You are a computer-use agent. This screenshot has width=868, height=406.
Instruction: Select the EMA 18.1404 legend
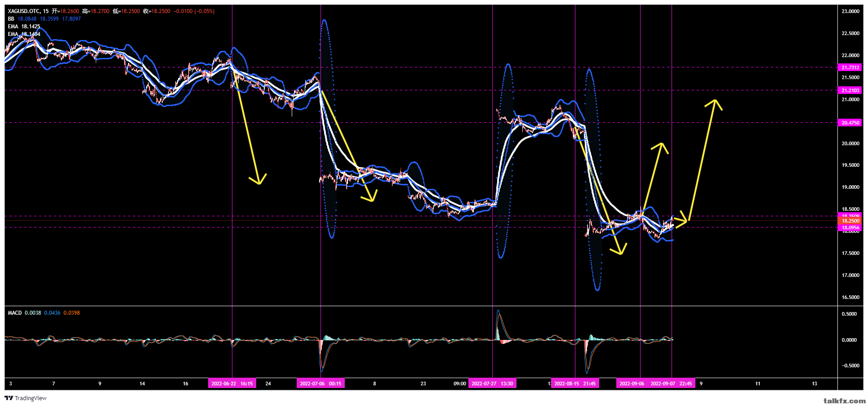(x=24, y=34)
